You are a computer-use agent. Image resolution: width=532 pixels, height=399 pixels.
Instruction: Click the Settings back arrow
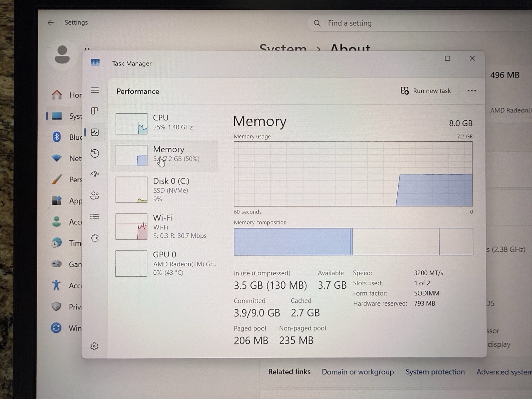pyautogui.click(x=51, y=23)
